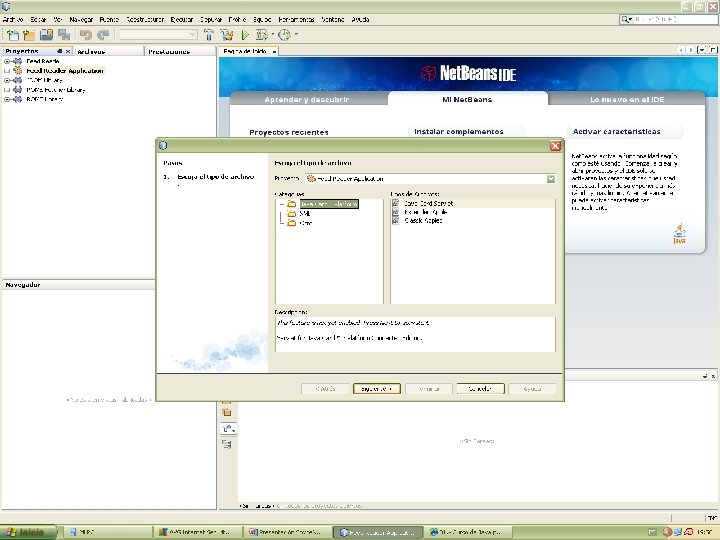Click the New Project toolbar icon
Viewport: 720px width, 540px height.
[29, 34]
